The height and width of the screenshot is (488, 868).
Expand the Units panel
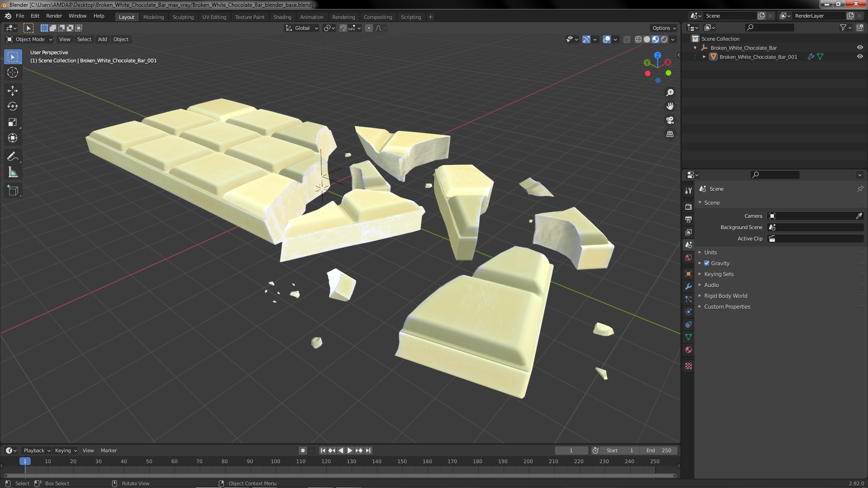tap(710, 252)
